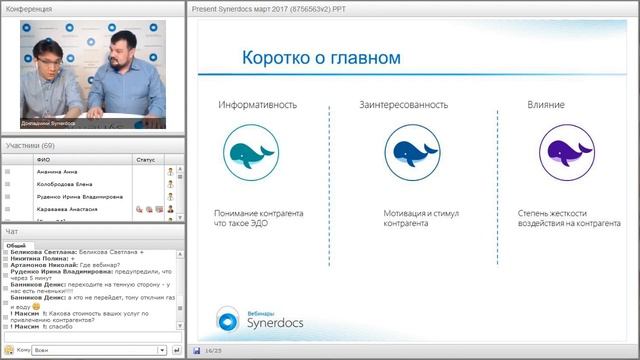Toggle the marker beside Руденко Ирина Владимировна participant
The width and height of the screenshot is (640, 360).
click(7, 197)
